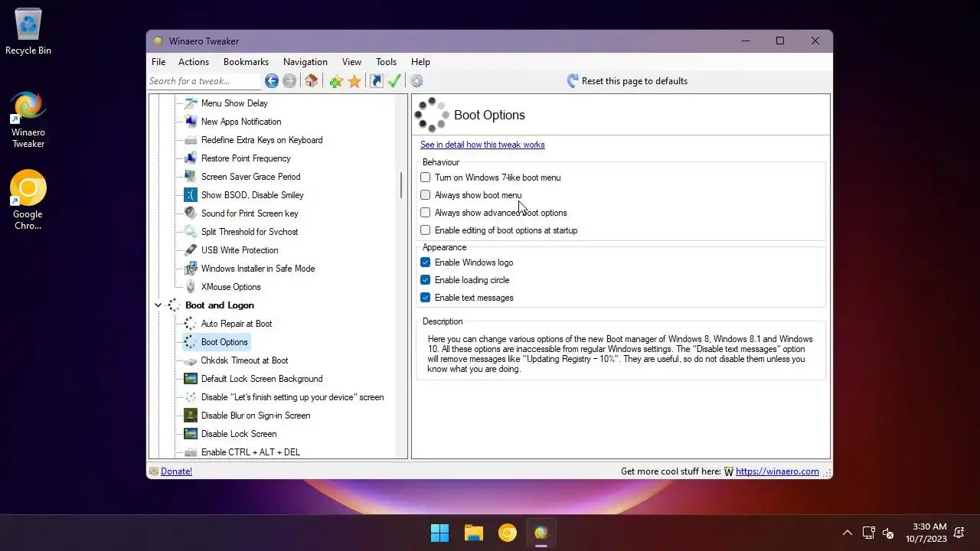Click the Show BSOD smiley icon
Viewport: 980px width, 551px height.
[191, 195]
